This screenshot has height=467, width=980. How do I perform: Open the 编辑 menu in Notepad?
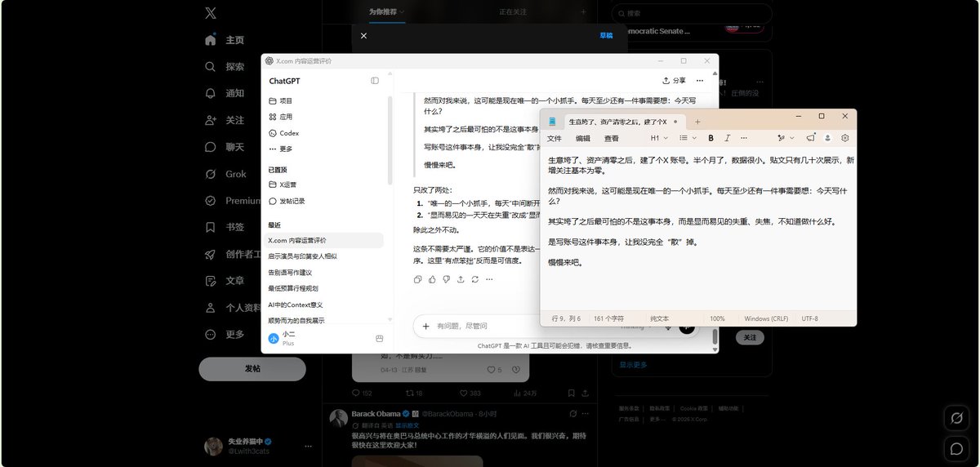(x=582, y=139)
